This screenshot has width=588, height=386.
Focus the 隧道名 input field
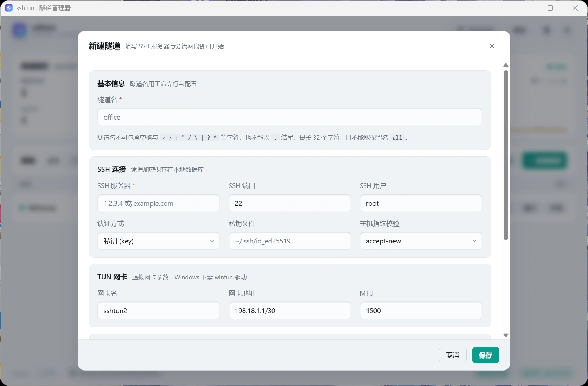tap(290, 117)
